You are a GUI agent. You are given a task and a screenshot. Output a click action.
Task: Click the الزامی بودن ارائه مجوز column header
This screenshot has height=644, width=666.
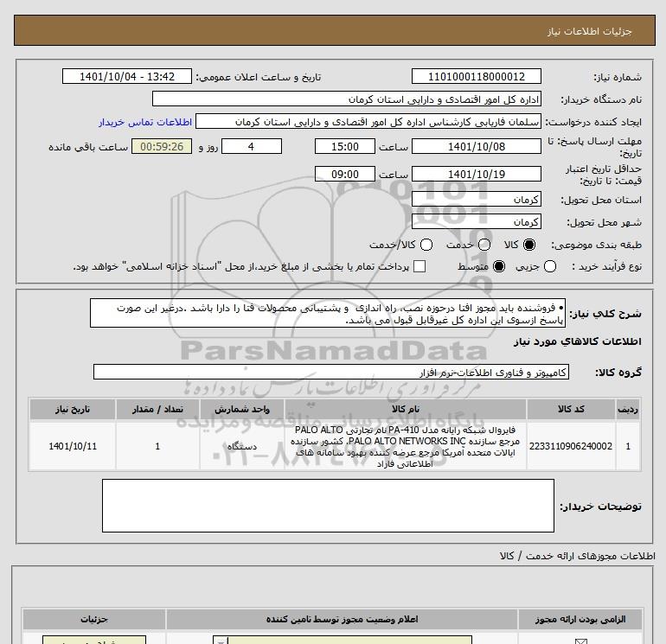click(580, 620)
